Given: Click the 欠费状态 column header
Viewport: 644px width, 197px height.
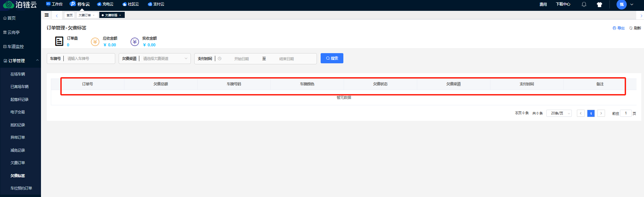Looking at the screenshot, I should coord(380,84).
